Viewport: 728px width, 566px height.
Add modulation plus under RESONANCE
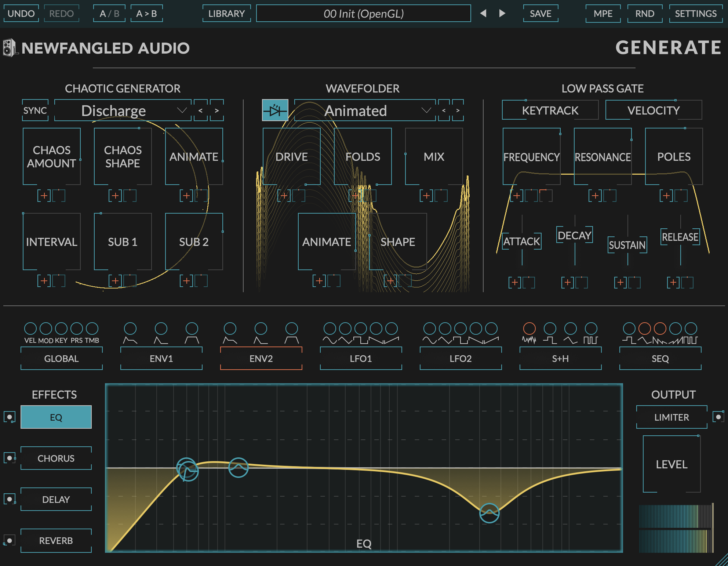(595, 196)
